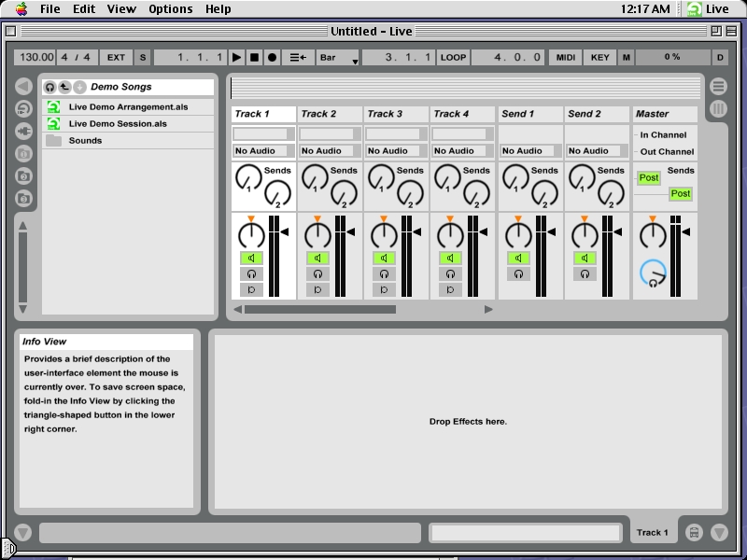Viewport: 747px width, 560px height.
Task: Open File Browser 3 folder icon
Action: pyautogui.click(x=23, y=198)
